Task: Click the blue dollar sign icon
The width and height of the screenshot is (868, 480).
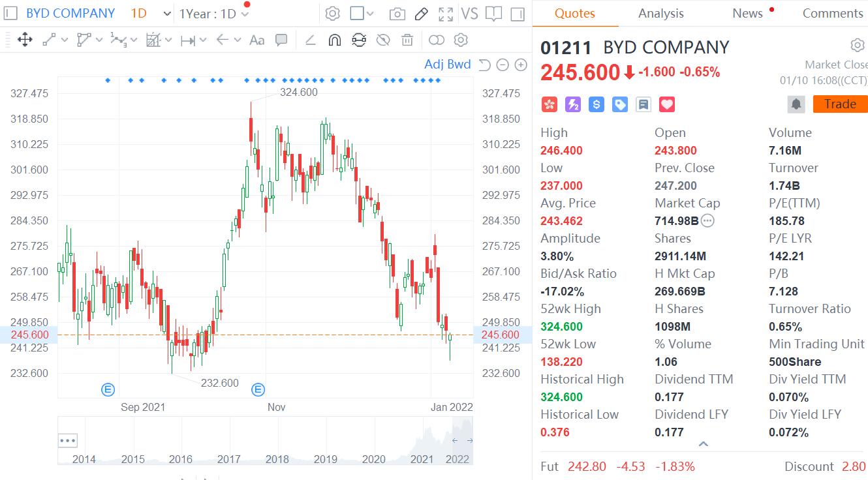Action: 596,104
